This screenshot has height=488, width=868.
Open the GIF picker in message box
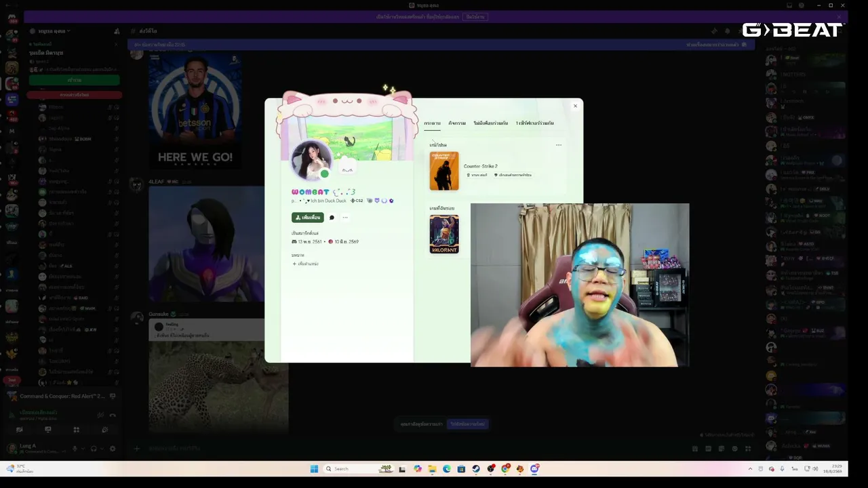(709, 449)
